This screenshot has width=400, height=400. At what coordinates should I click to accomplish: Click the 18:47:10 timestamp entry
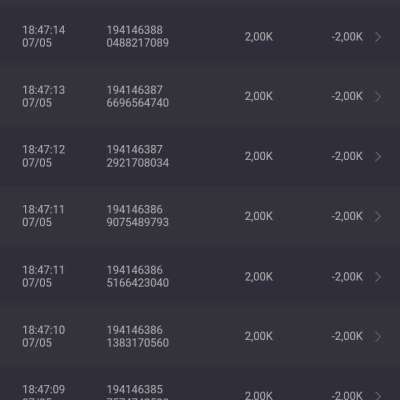44,336
